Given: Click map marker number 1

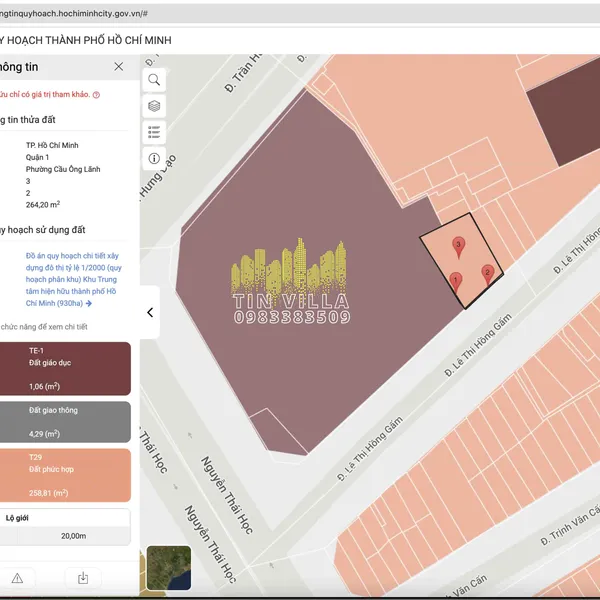Looking at the screenshot, I should 456,280.
